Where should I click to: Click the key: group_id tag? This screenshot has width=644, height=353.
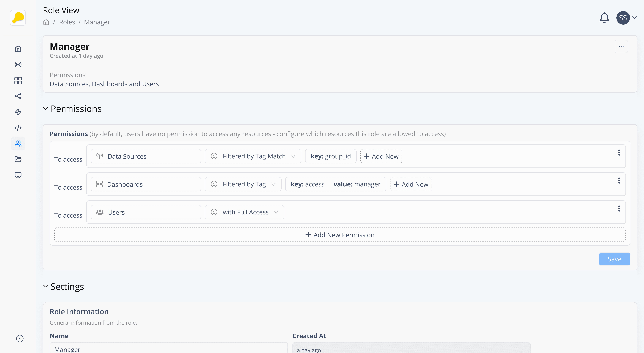(330, 156)
